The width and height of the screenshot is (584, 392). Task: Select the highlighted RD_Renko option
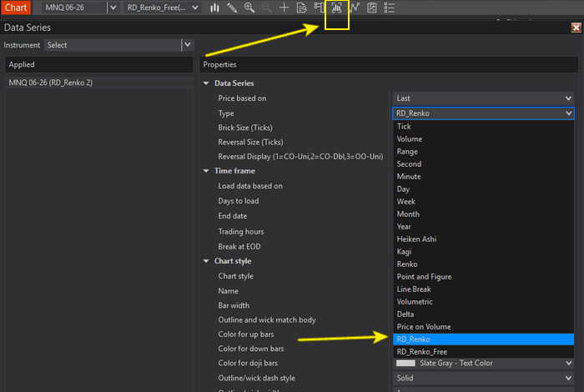click(483, 339)
